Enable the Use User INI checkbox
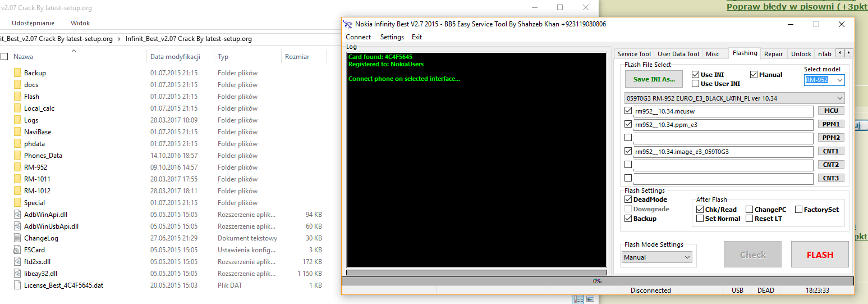Screen dimensions: 868x304 coord(695,84)
